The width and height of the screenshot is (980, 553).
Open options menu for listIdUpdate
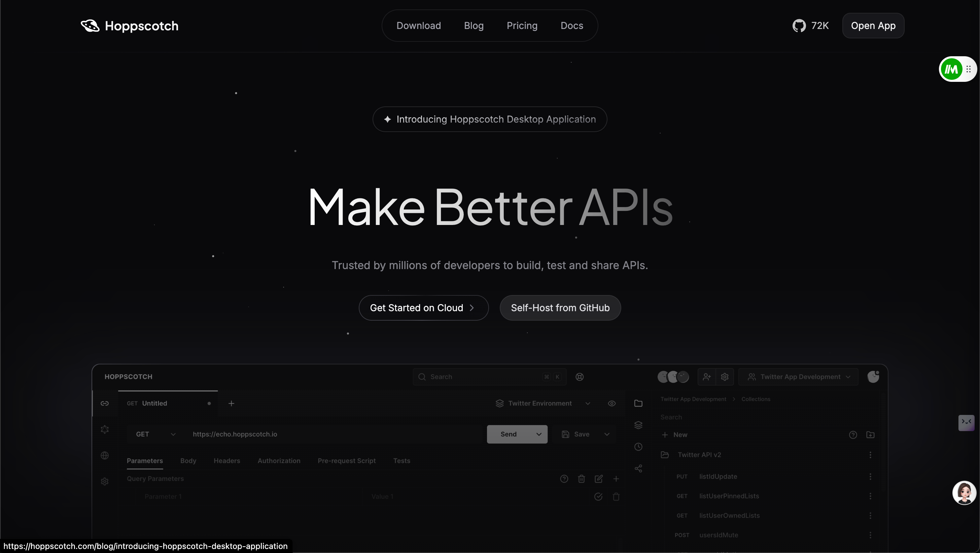pyautogui.click(x=870, y=477)
